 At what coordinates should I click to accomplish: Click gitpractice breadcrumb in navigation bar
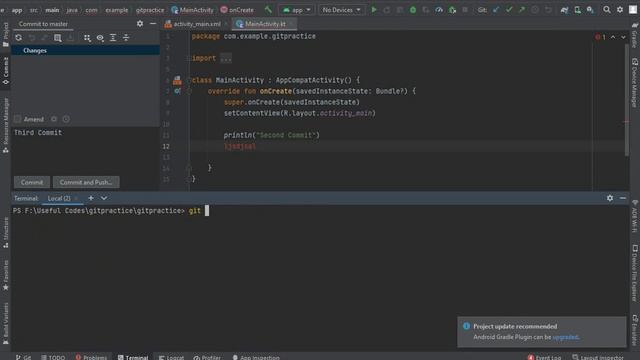click(150, 9)
